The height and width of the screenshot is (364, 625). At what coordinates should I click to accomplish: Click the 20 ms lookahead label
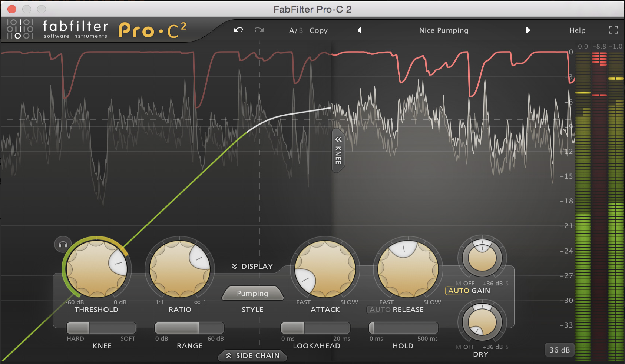point(341,338)
